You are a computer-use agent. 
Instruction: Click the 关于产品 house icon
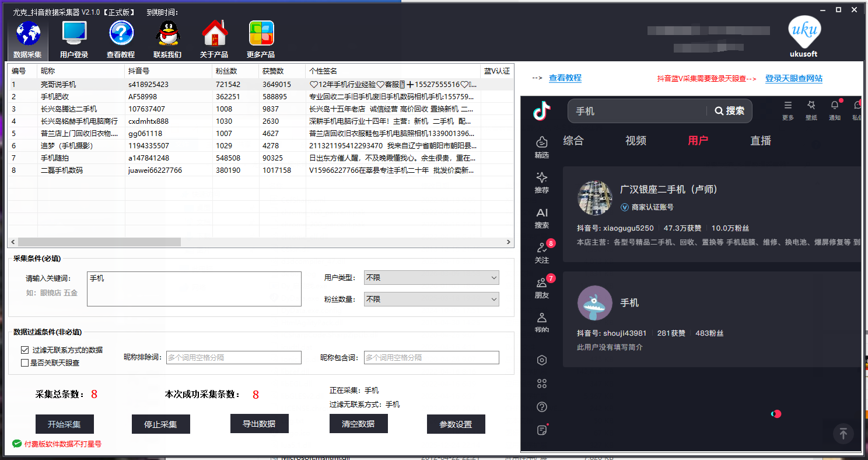pyautogui.click(x=214, y=38)
